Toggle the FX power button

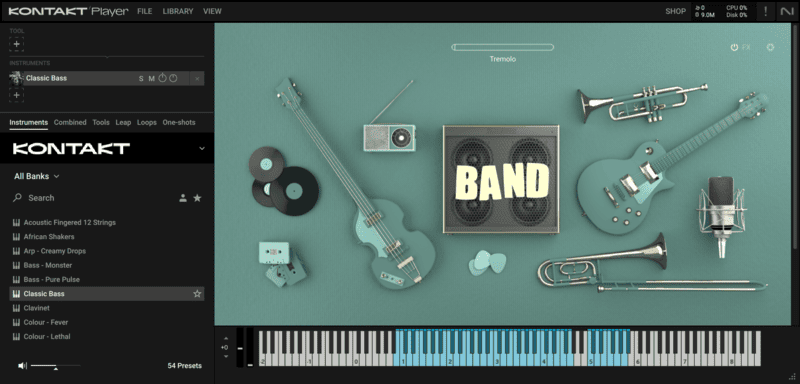(x=734, y=47)
